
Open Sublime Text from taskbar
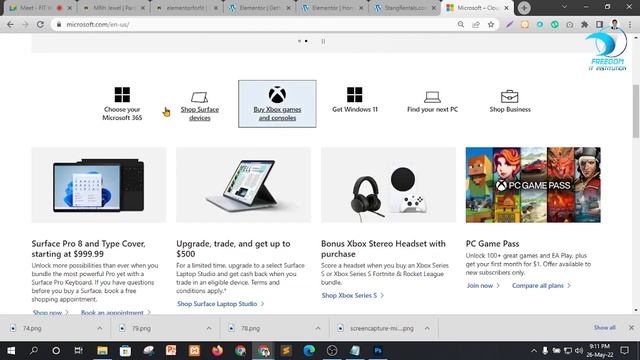[x=286, y=350]
